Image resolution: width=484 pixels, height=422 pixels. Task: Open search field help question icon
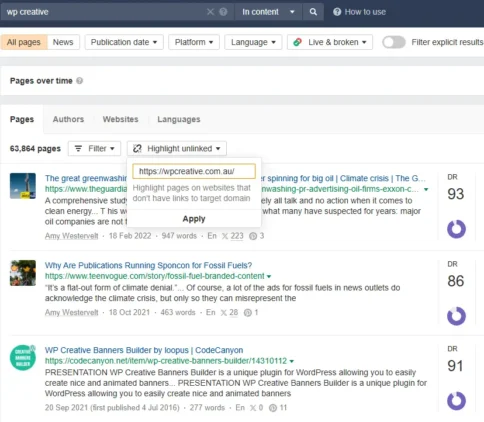(x=223, y=12)
